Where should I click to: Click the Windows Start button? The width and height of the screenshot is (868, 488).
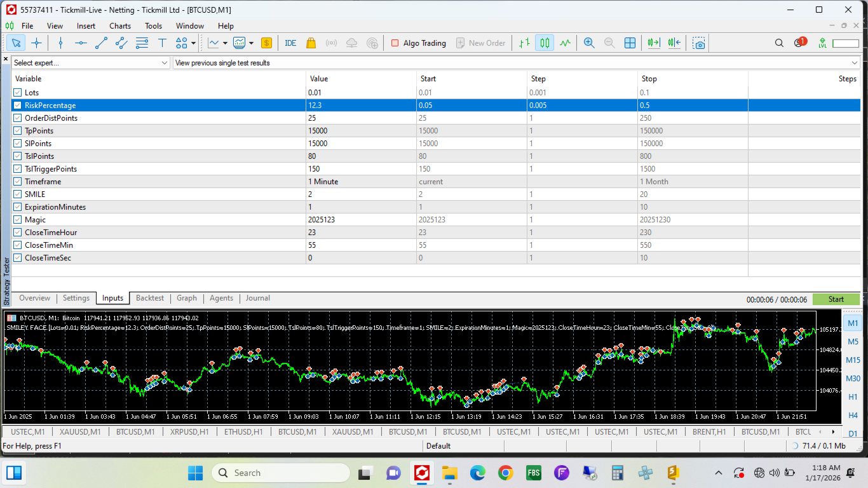195,473
